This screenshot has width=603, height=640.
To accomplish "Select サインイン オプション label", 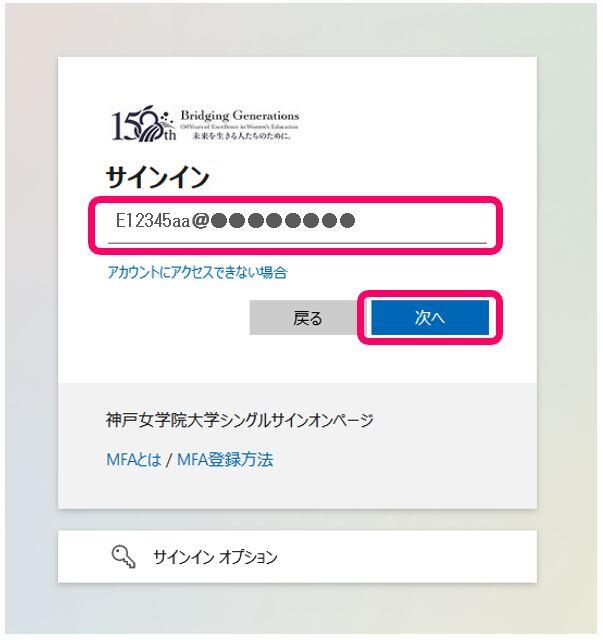I will click(x=215, y=557).
